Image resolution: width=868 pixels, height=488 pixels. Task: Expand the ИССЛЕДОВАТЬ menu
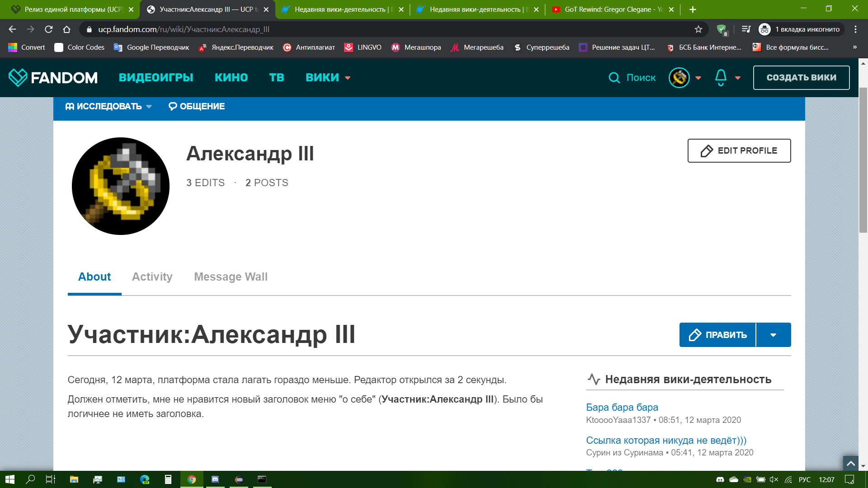pos(108,107)
